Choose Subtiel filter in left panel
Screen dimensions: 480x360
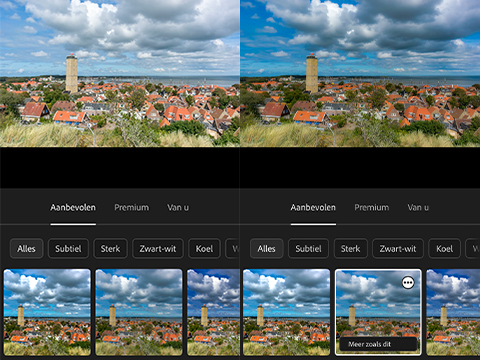[68, 249]
